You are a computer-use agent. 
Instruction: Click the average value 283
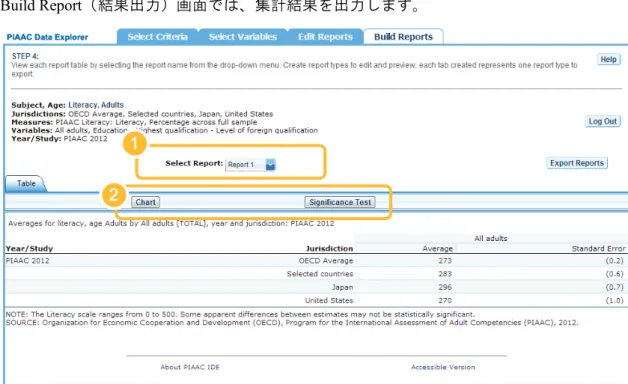point(445,274)
